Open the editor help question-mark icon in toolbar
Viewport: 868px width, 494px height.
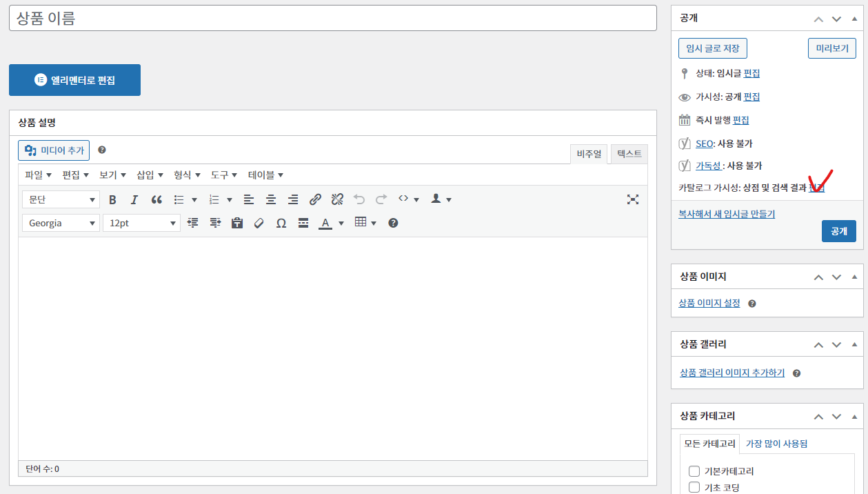[x=393, y=224]
